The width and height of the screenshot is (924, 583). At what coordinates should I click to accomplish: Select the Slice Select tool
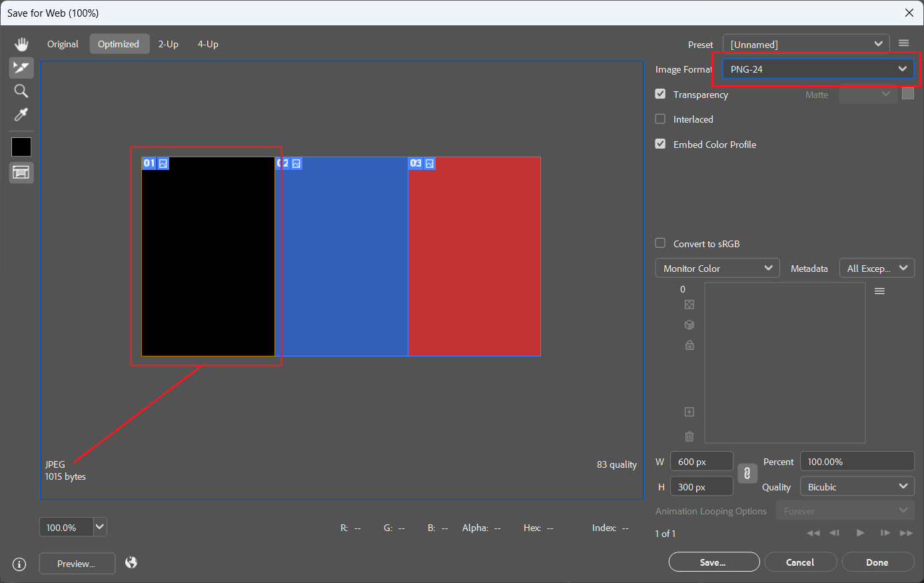[x=21, y=67]
